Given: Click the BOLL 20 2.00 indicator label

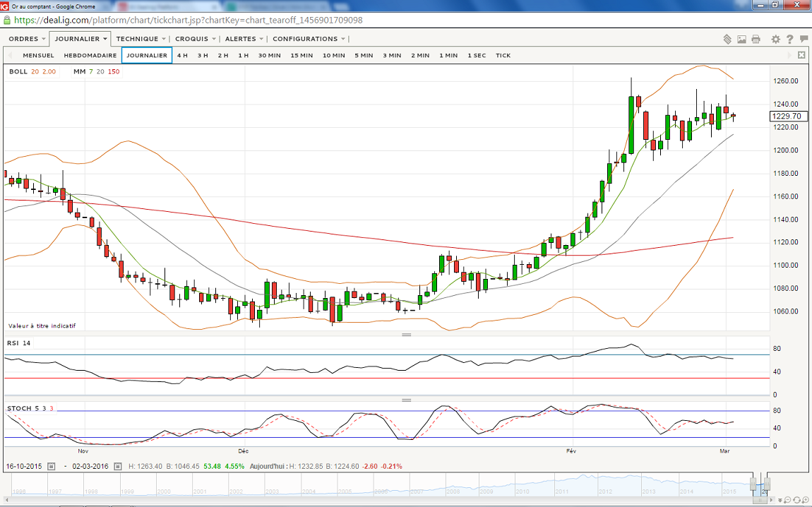Looking at the screenshot, I should pos(32,71).
